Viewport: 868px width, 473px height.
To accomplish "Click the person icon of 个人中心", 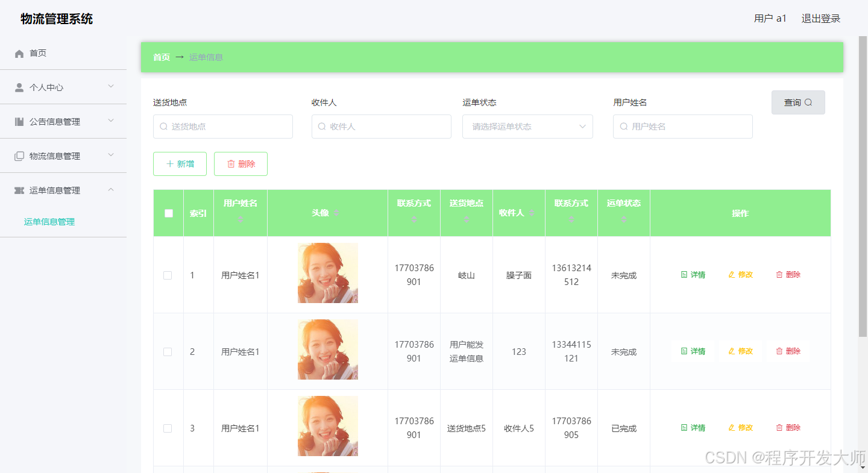I will click(x=19, y=87).
